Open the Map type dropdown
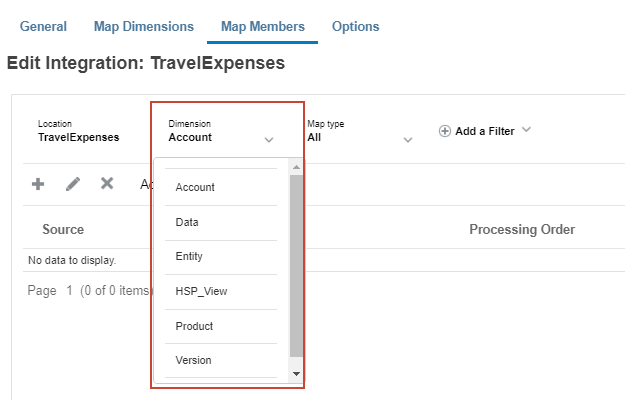This screenshot has width=625, height=400. [407, 140]
